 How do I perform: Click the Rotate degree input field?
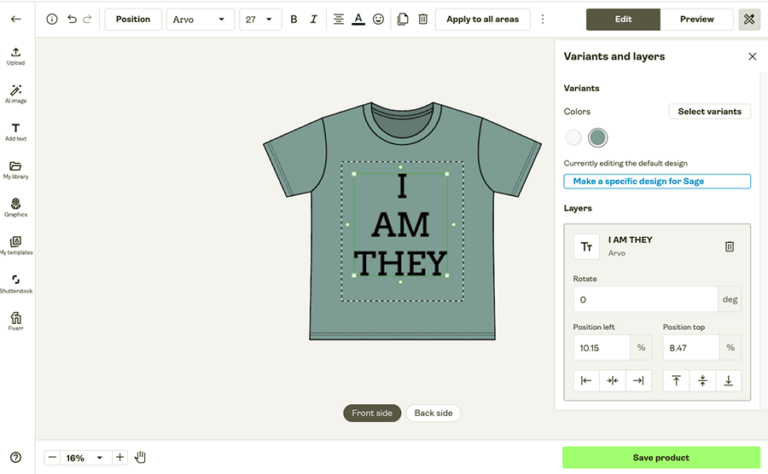click(x=645, y=299)
